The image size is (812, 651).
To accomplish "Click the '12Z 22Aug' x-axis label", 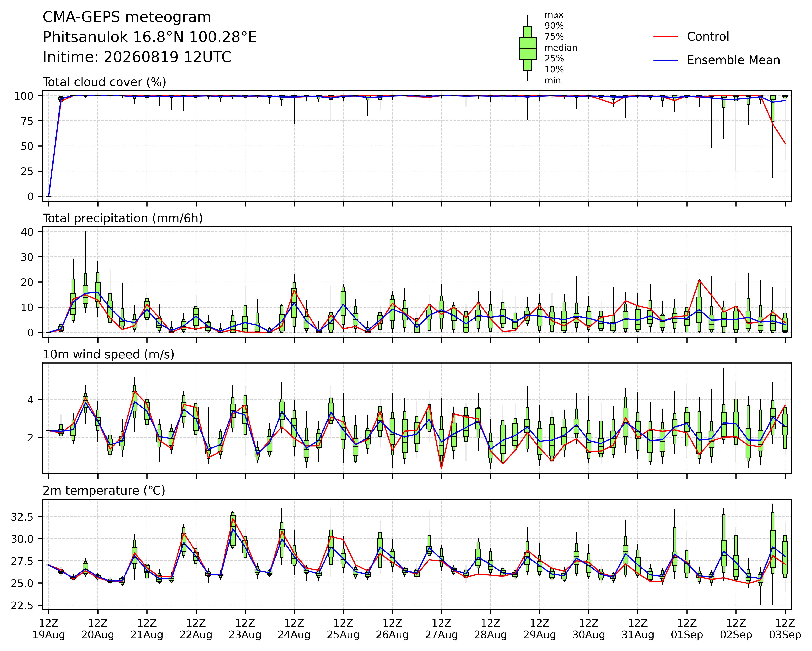I will pos(196,629).
